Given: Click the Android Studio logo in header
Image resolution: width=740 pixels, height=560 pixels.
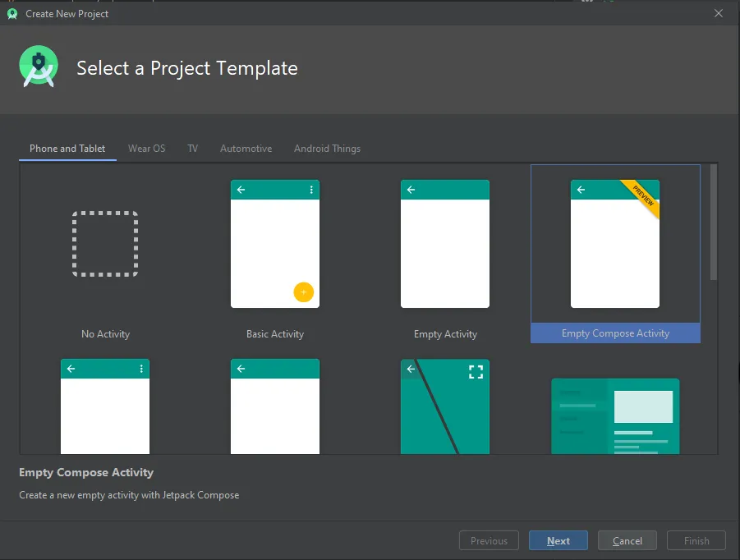Looking at the screenshot, I should click(39, 67).
